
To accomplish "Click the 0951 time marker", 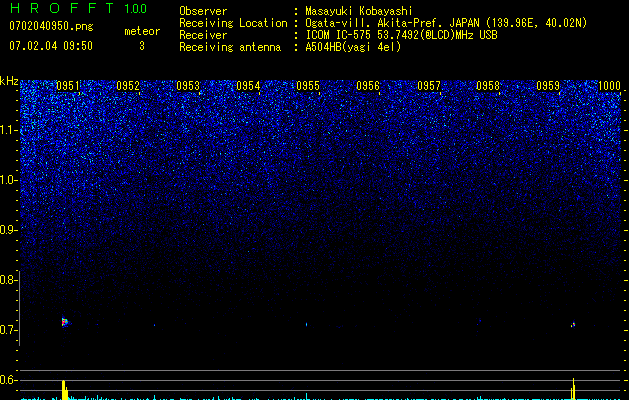I will point(68,86).
